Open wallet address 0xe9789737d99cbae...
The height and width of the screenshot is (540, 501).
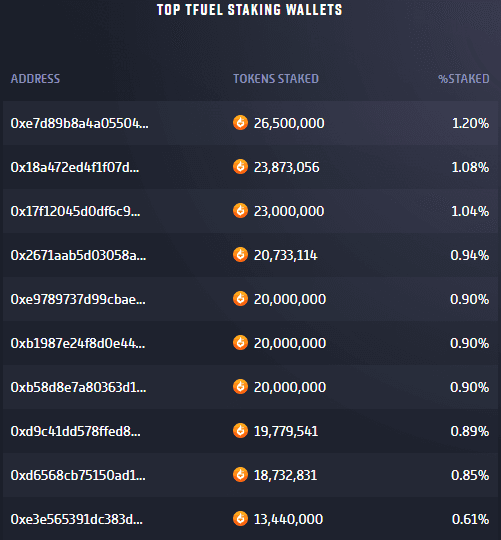click(78, 299)
